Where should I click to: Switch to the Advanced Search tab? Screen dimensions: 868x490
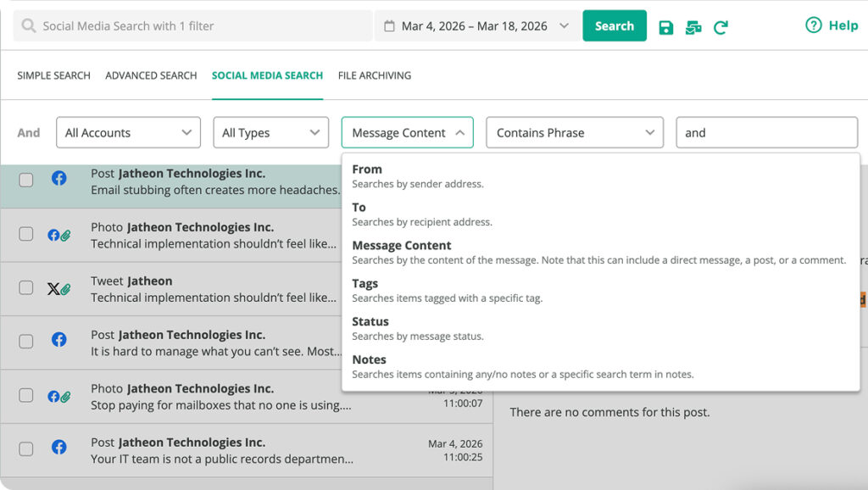pyautogui.click(x=151, y=75)
